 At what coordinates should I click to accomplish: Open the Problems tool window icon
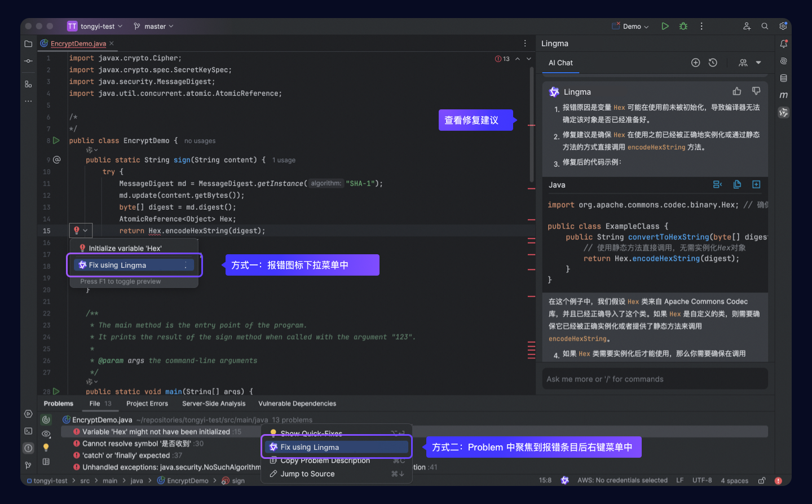[28, 448]
